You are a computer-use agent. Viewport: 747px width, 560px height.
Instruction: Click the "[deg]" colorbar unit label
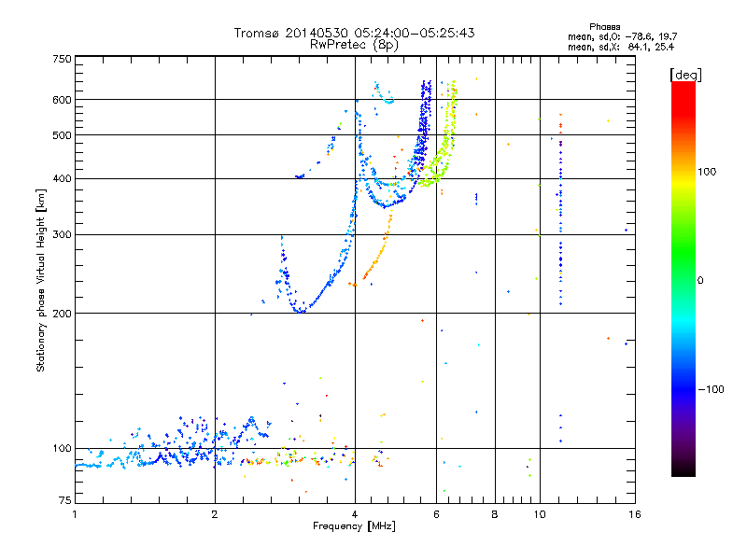[x=685, y=75]
